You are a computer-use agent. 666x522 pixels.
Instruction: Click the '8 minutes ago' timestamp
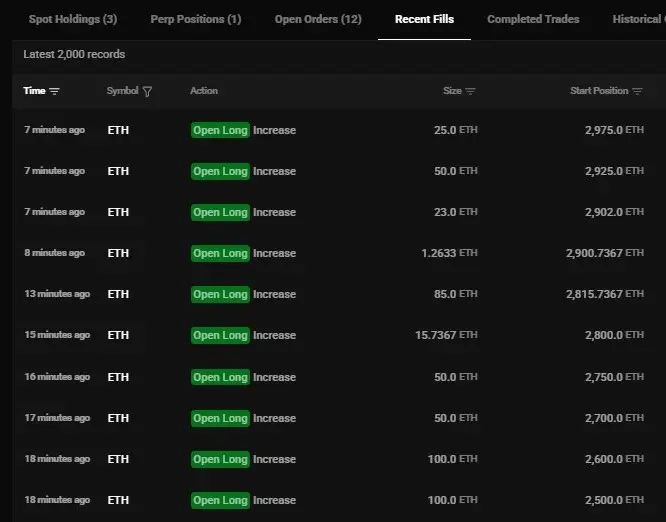pos(54,253)
